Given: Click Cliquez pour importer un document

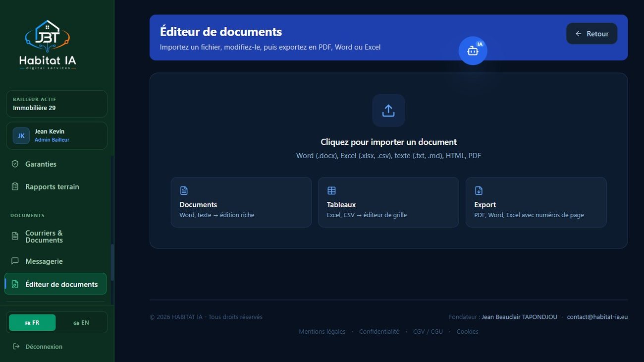Looking at the screenshot, I should point(388,142).
